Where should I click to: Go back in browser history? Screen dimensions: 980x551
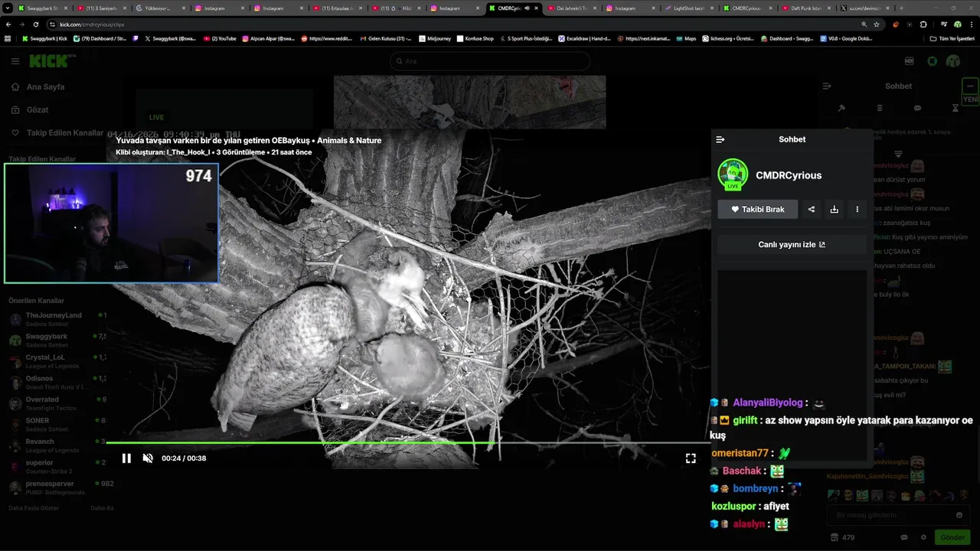[x=8, y=24]
